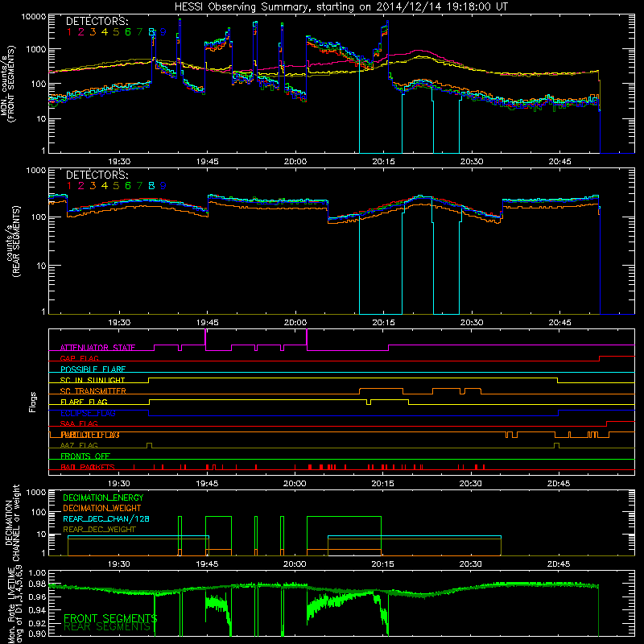Click olive detector 5 in rear segments legend
Screen dimensions: 644x644
(116, 186)
